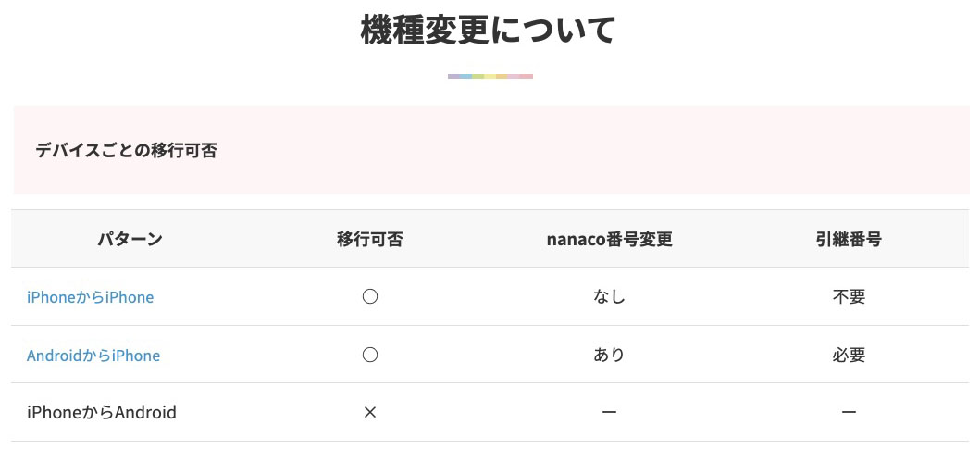Viewport: 980px width, 462px height.
Task: Open the iPhoneからiPhone link
Action: coord(90,297)
